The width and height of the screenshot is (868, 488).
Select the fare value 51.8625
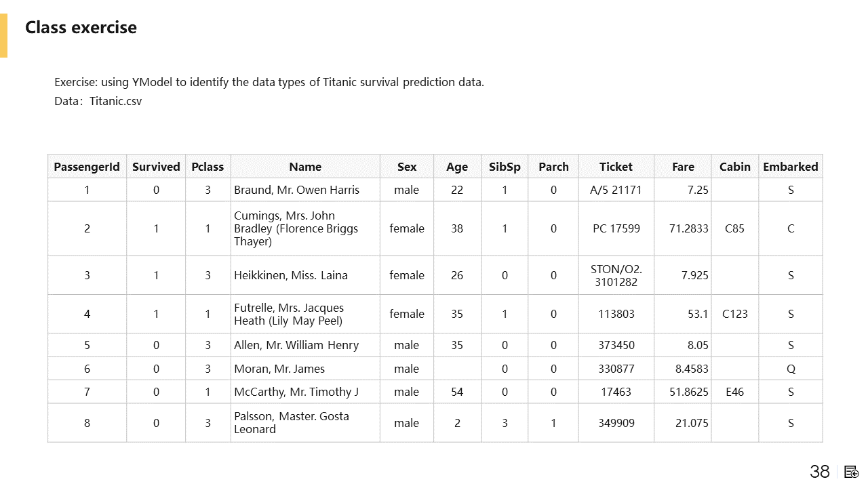coord(688,392)
